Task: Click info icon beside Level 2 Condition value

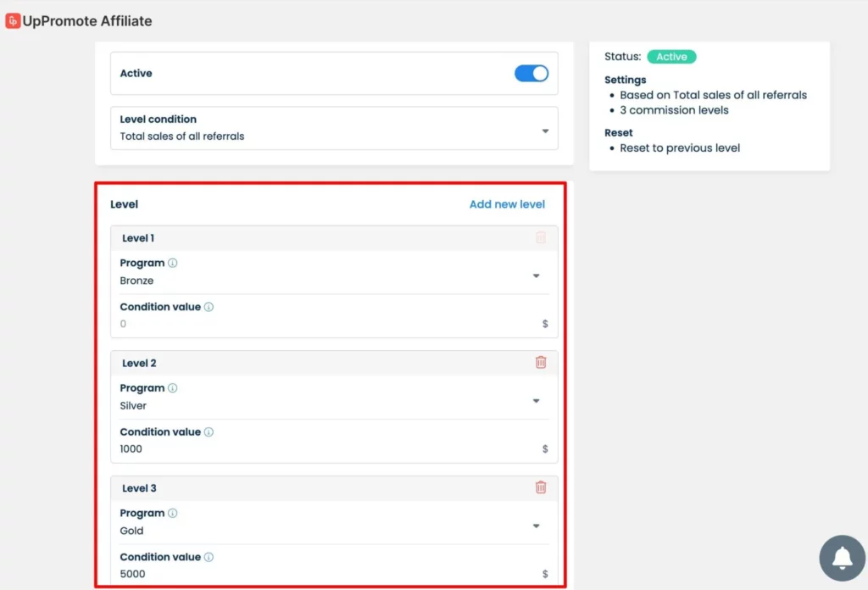Action: click(x=209, y=431)
